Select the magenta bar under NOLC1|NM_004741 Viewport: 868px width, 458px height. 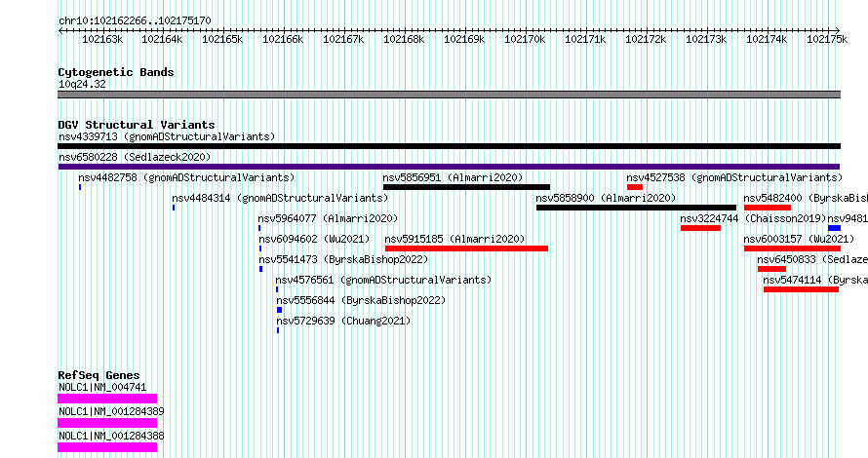(107, 399)
